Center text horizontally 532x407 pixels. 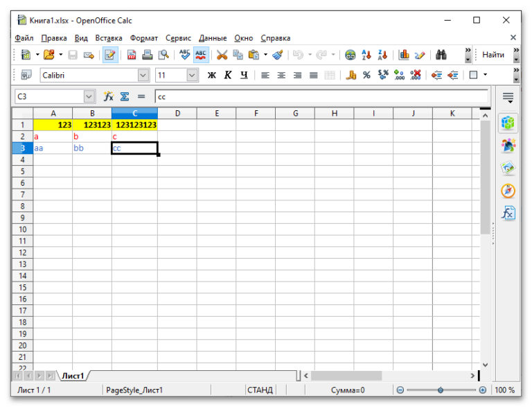coord(281,75)
